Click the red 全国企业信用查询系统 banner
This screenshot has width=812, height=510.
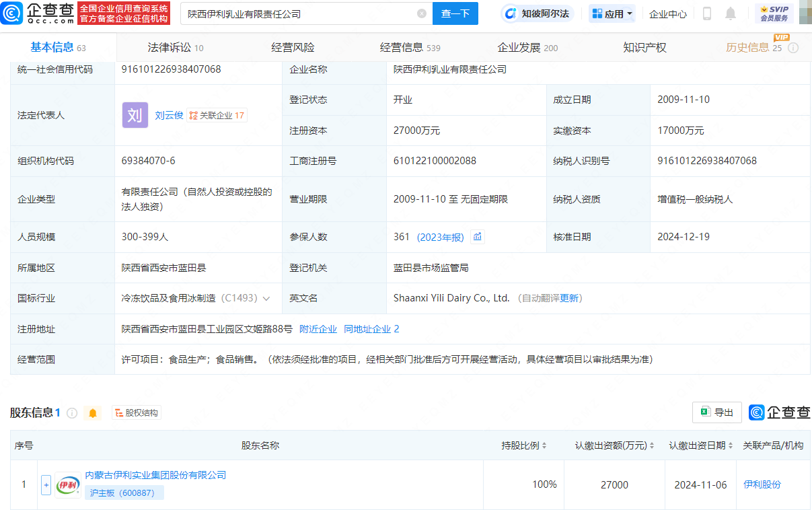(x=124, y=13)
